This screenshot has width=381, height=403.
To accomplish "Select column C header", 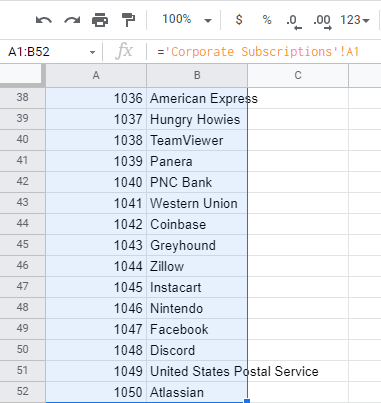I will (x=298, y=75).
